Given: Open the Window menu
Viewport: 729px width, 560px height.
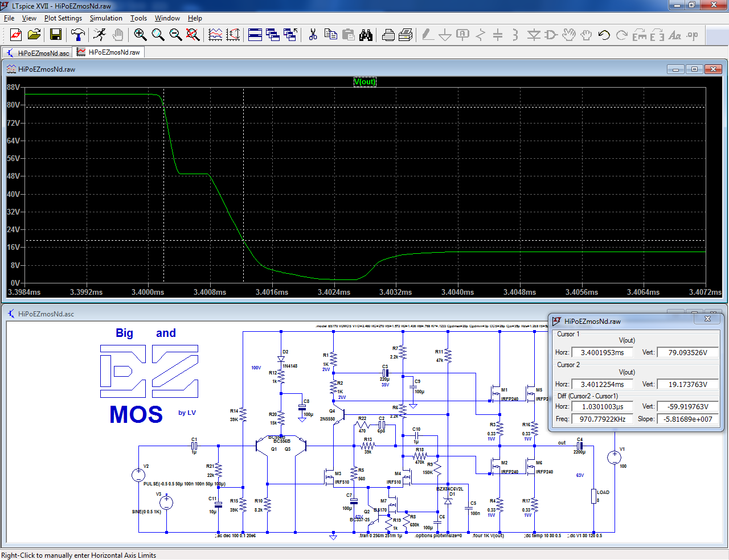Looking at the screenshot, I should pos(167,18).
